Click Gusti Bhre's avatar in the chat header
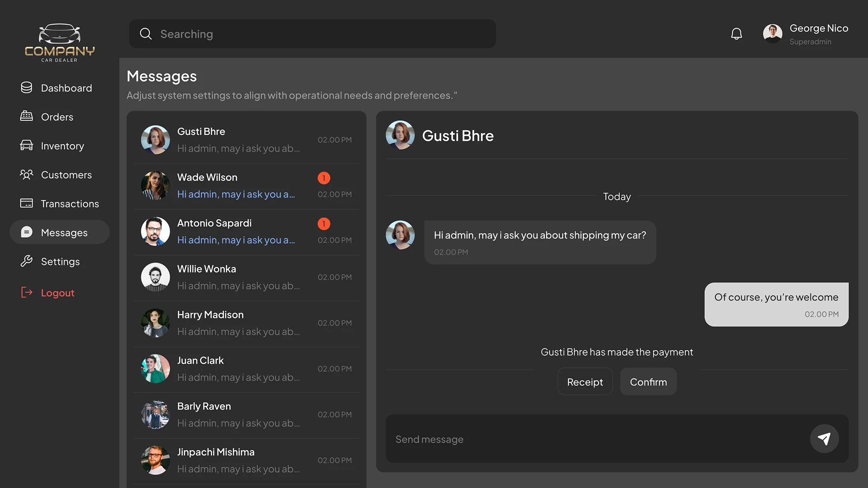Viewport: 868px width, 488px height. [400, 135]
